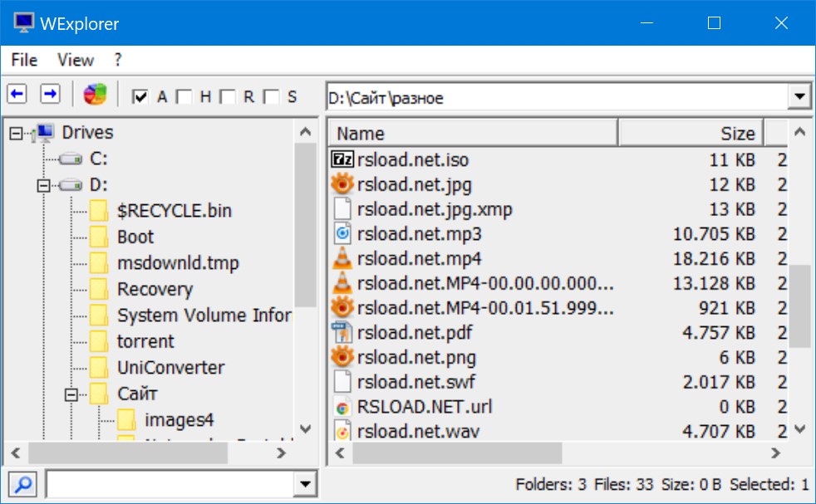The image size is (816, 504).
Task: Select the rsload.net.pdf file icon
Action: [341, 332]
